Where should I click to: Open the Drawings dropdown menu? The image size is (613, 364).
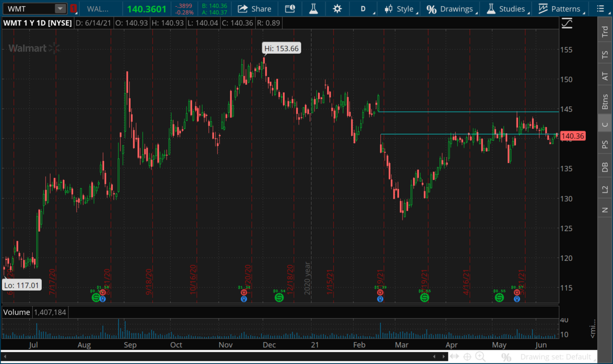pos(450,9)
